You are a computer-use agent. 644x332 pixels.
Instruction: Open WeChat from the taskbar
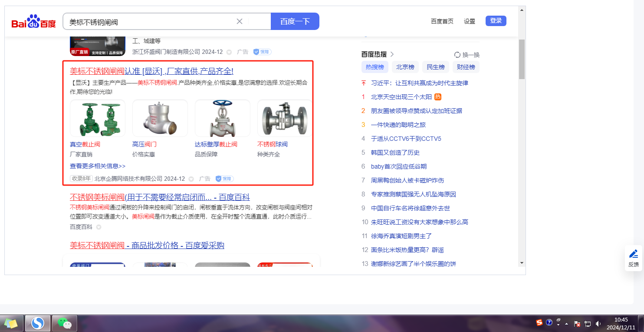pyautogui.click(x=65, y=323)
